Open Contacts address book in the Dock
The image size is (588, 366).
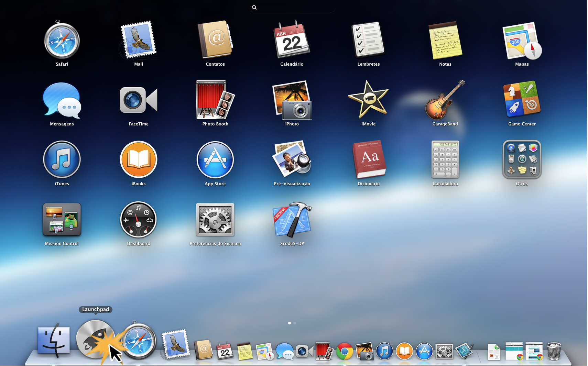[x=203, y=350]
